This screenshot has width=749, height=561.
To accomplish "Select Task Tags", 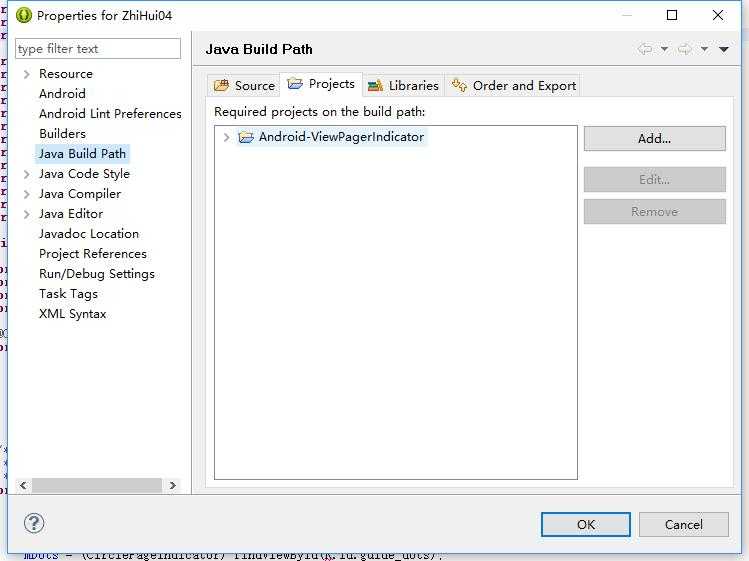I will point(68,294).
